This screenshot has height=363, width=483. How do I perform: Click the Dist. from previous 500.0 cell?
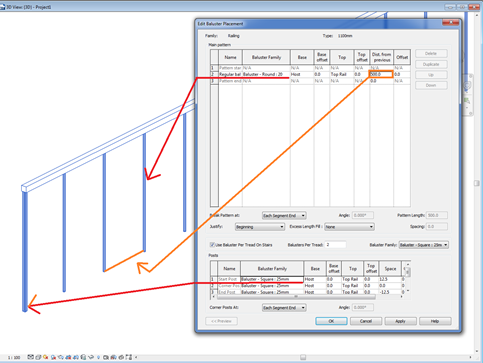tap(381, 74)
